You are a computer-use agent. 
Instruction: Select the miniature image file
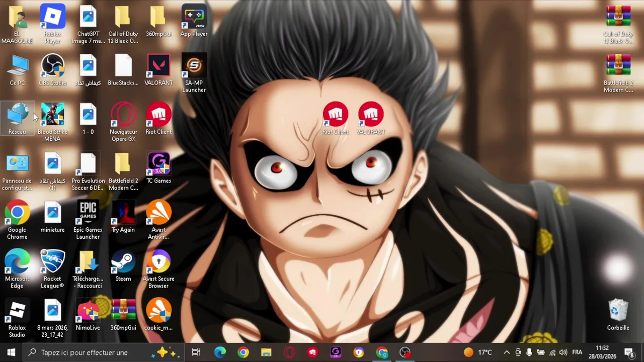[52, 217]
